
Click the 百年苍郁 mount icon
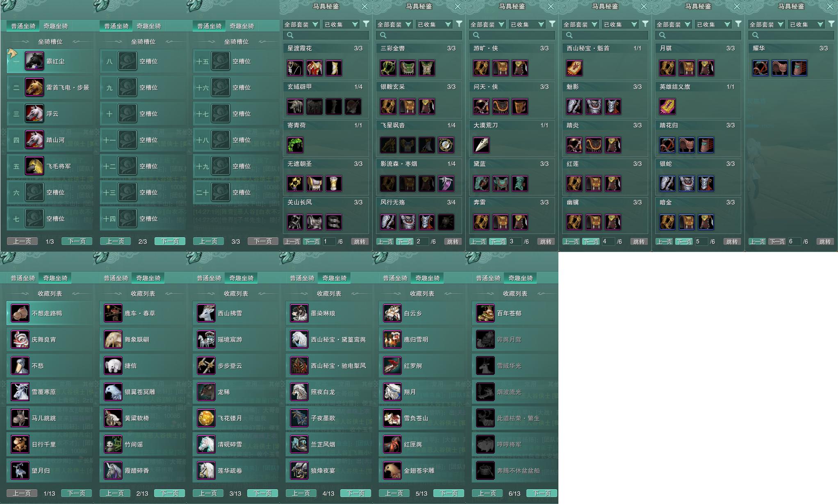485,313
